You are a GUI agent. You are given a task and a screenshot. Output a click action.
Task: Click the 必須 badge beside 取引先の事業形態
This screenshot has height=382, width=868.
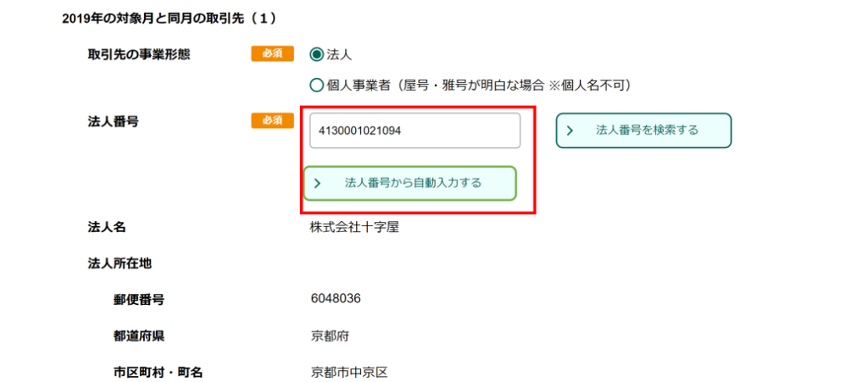pos(272,53)
